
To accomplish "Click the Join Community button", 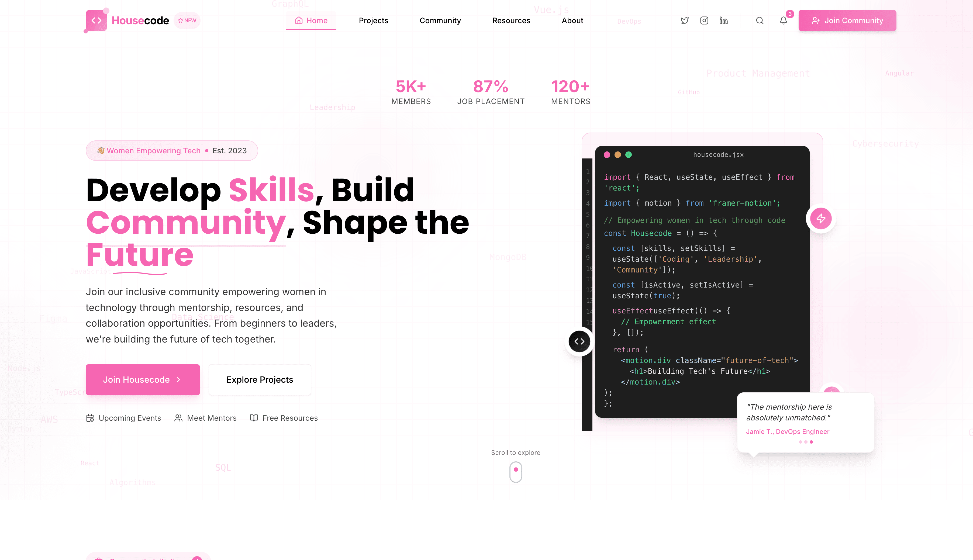I will pos(847,20).
